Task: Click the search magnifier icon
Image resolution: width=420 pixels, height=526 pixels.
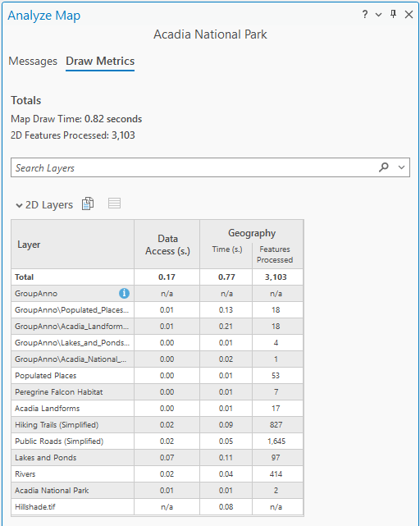Action: 383,167
